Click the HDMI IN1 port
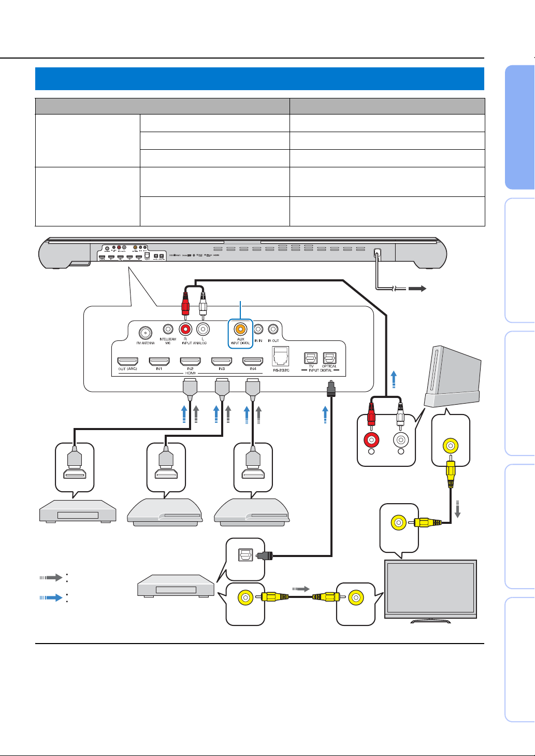This screenshot has height=756, width=535. 159,361
